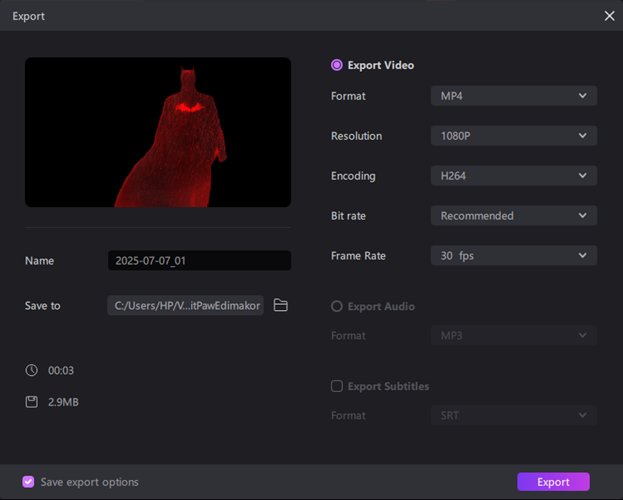
Task: Open the 1080P resolution dropdown
Action: 514,136
